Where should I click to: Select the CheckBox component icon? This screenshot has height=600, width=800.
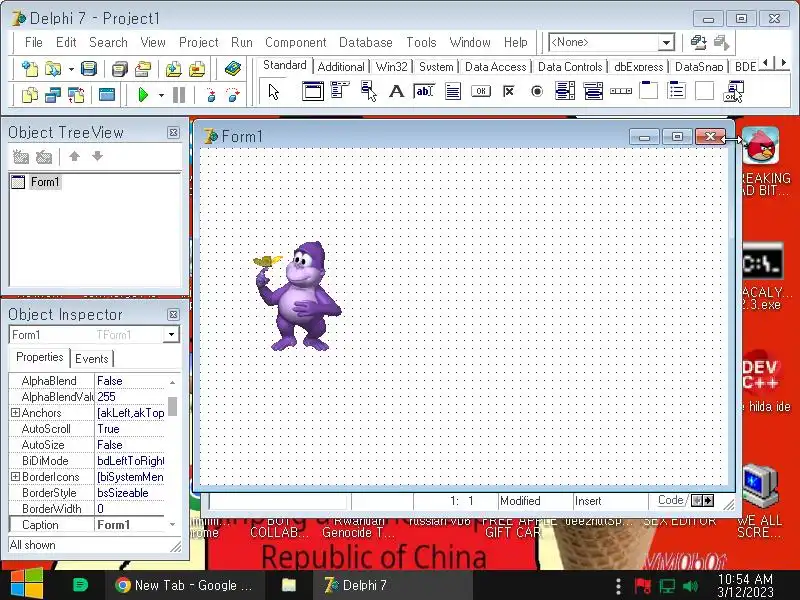(509, 91)
